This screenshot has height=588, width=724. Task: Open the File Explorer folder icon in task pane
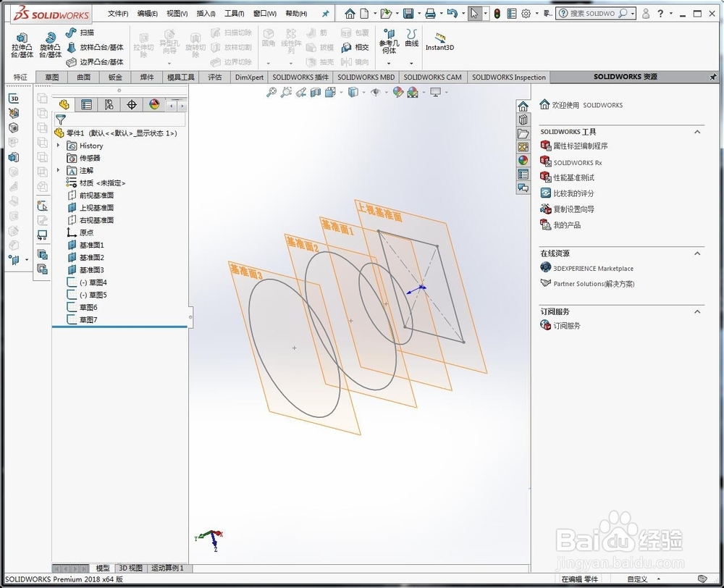click(x=523, y=133)
